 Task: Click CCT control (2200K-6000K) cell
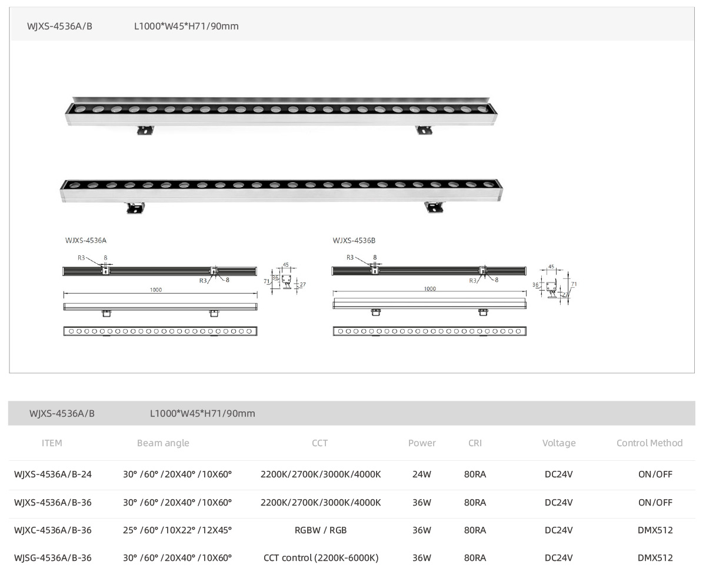pos(321,557)
